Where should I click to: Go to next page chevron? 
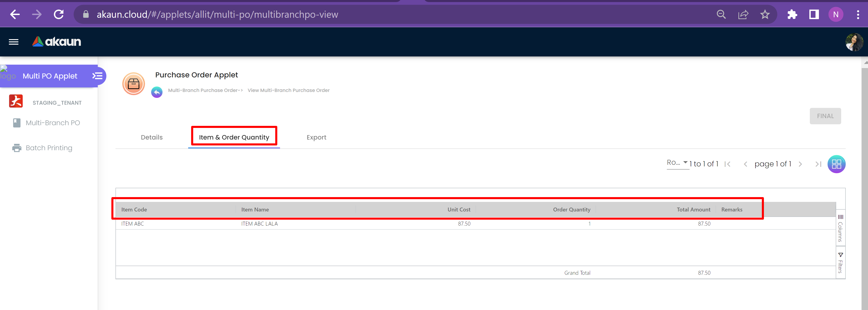pos(800,164)
